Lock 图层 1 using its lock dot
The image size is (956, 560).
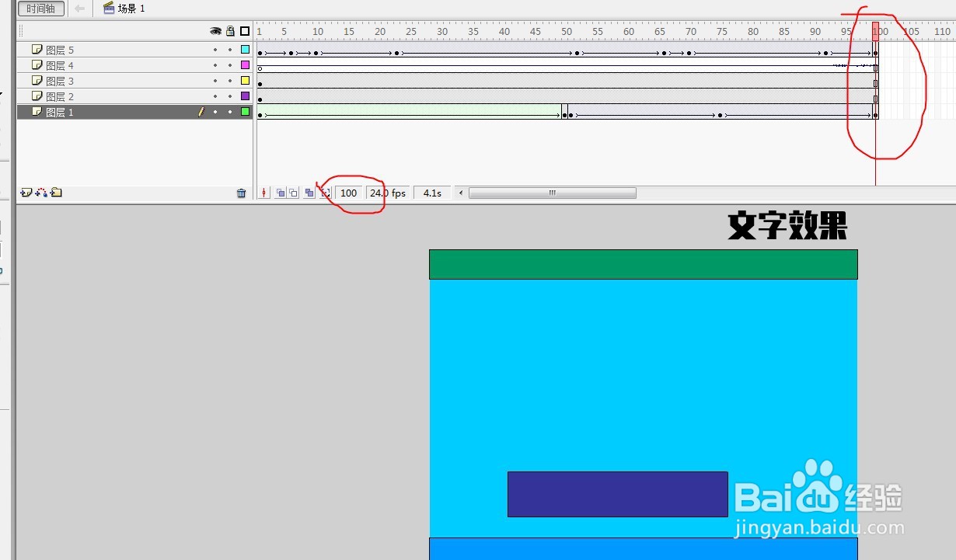point(230,112)
